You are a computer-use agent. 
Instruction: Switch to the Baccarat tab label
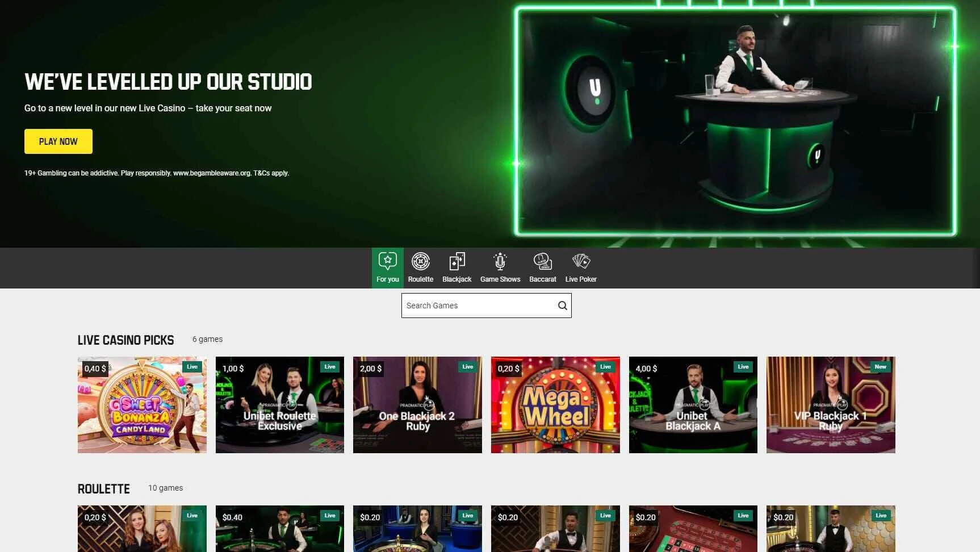[542, 279]
